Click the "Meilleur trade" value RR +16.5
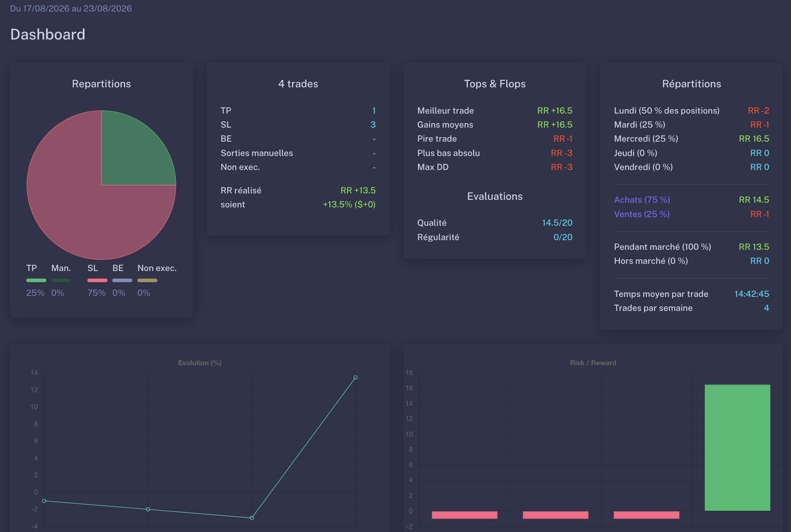 click(555, 110)
